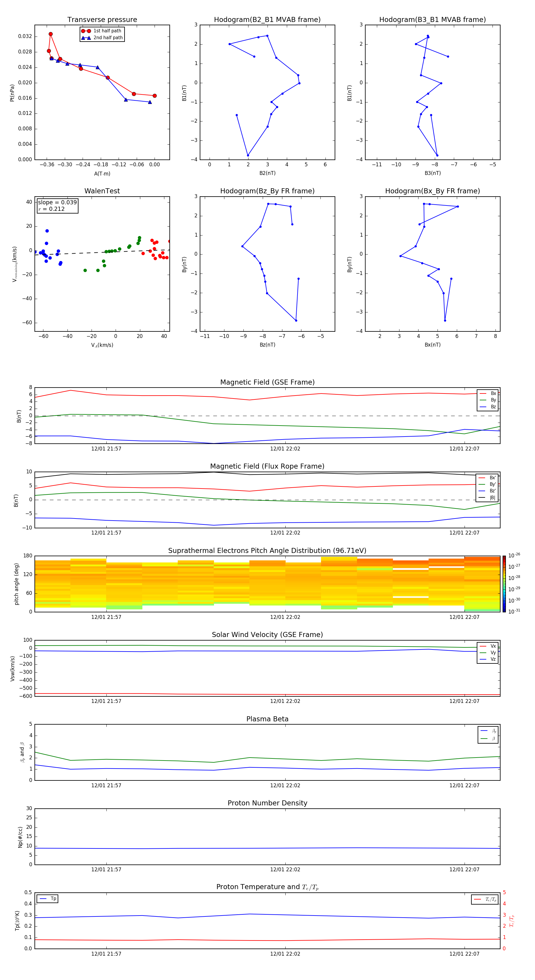Click the 'slope = 0.039' annotation
This screenshot has width=535, height=980.
pyautogui.click(x=57, y=203)
